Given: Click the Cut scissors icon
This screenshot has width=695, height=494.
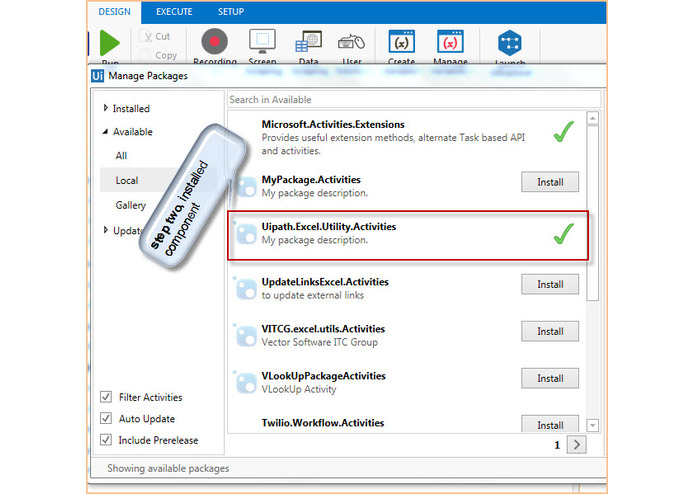Looking at the screenshot, I should tap(147, 36).
